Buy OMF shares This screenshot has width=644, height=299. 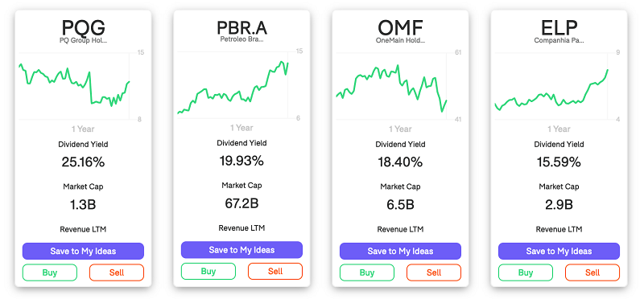[x=367, y=272]
